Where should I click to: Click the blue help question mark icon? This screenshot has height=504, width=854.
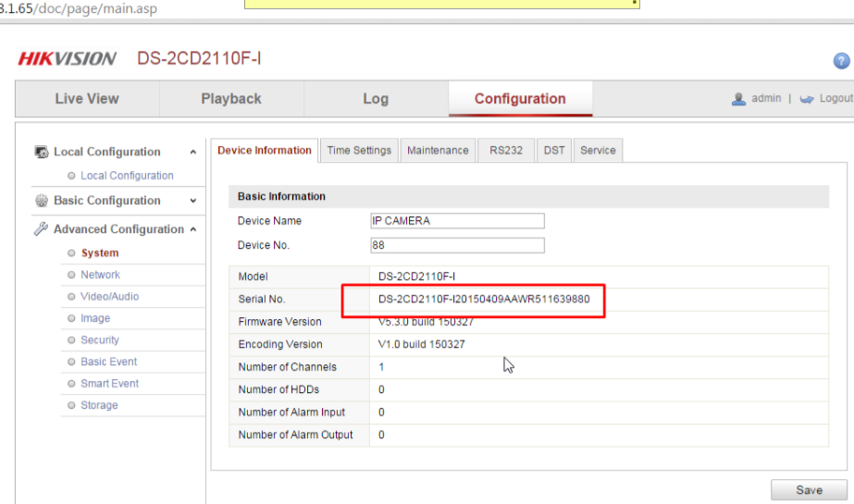pos(841,61)
